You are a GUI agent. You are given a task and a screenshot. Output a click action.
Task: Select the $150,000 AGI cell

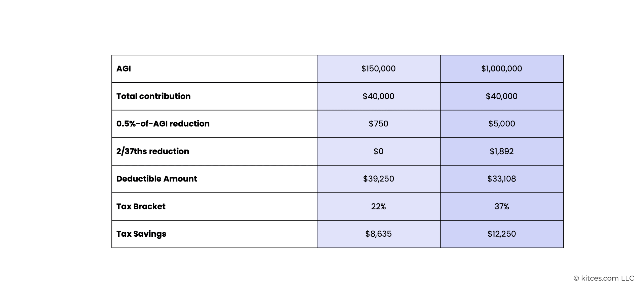378,69
